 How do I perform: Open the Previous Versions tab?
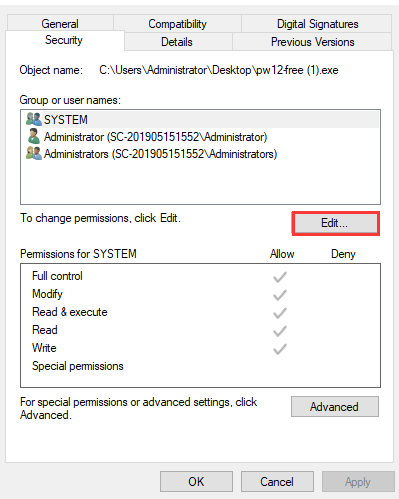pyautogui.click(x=312, y=42)
